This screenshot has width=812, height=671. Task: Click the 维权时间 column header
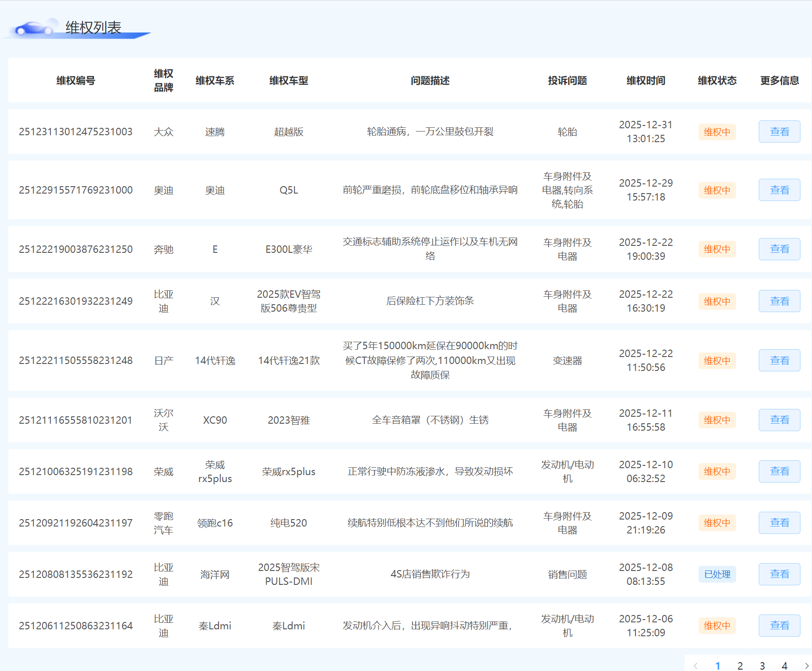[645, 81]
